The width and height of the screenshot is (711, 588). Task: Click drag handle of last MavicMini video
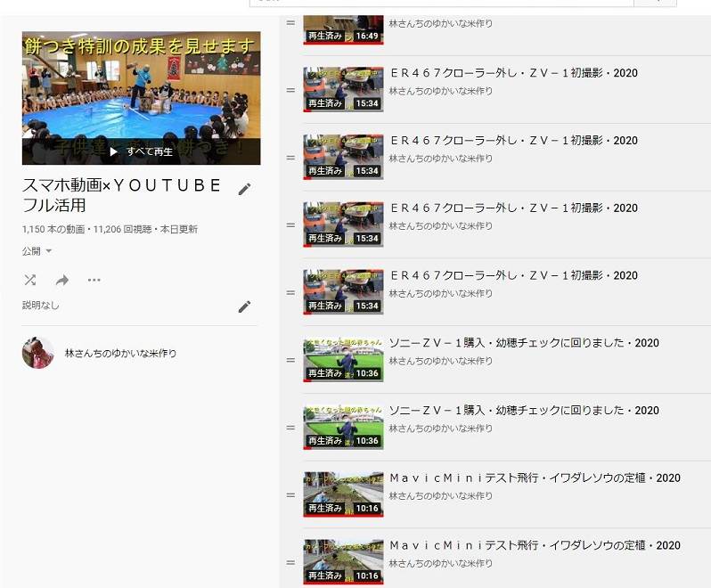(290, 562)
